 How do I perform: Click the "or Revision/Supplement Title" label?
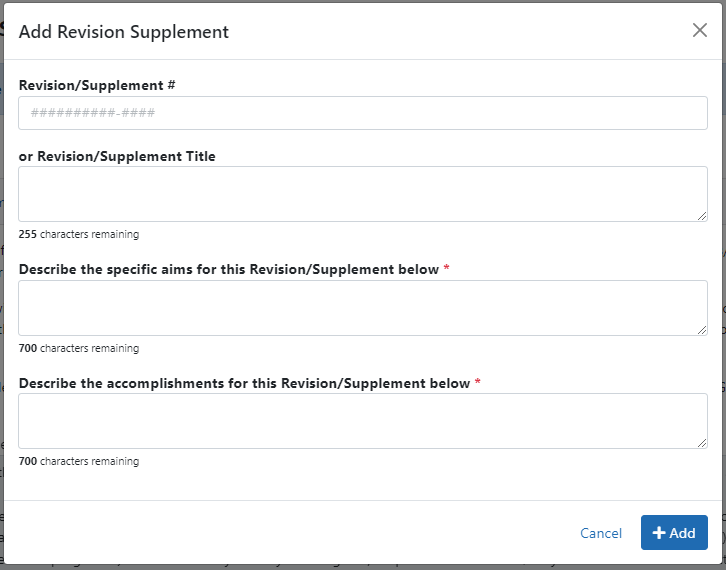click(117, 156)
